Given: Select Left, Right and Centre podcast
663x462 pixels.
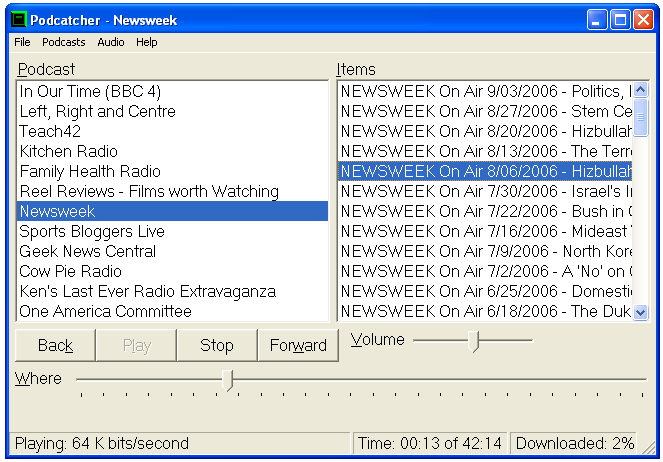Looking at the screenshot, I should (173, 111).
